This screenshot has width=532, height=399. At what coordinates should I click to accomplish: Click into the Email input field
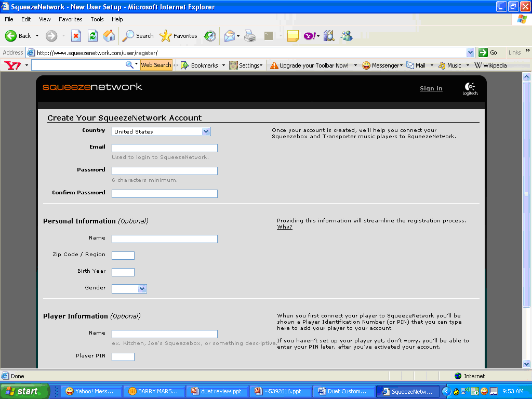(x=164, y=148)
